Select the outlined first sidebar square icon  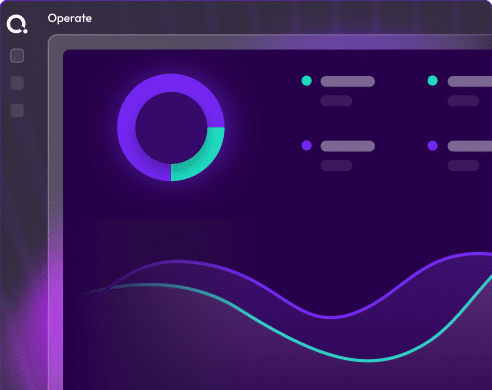[x=17, y=56]
